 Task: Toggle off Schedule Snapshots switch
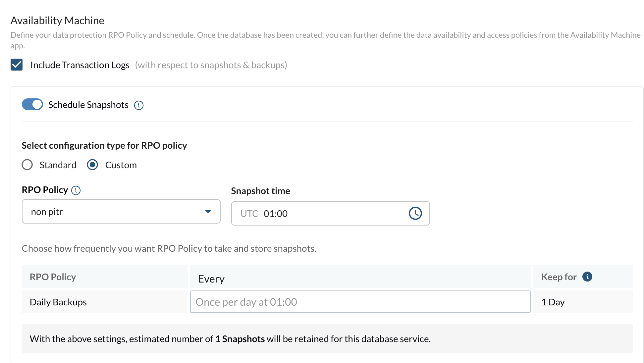click(x=32, y=104)
